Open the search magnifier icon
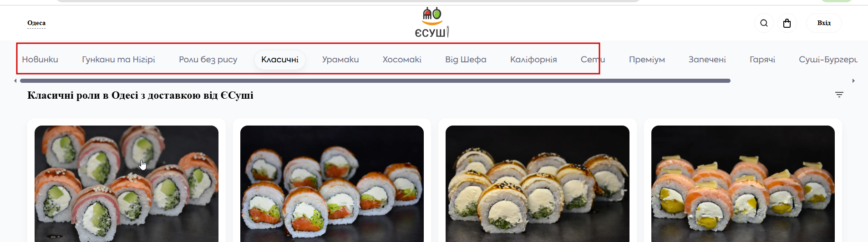Viewport: 868px width, 242px height. coord(764,23)
